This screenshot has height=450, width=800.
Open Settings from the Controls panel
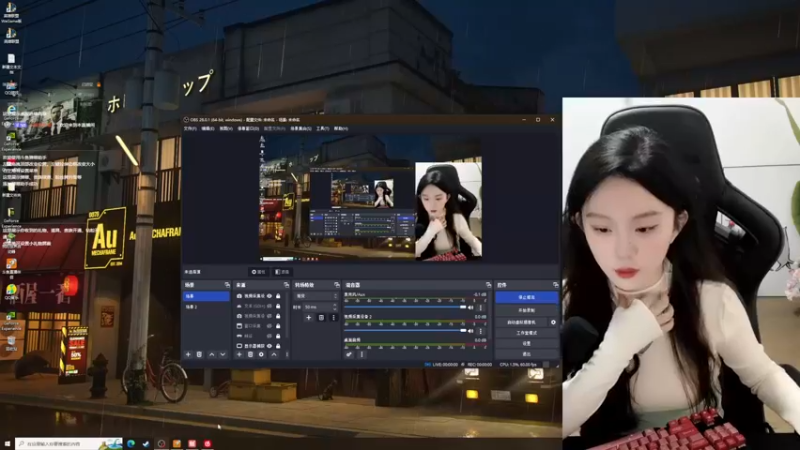click(527, 343)
